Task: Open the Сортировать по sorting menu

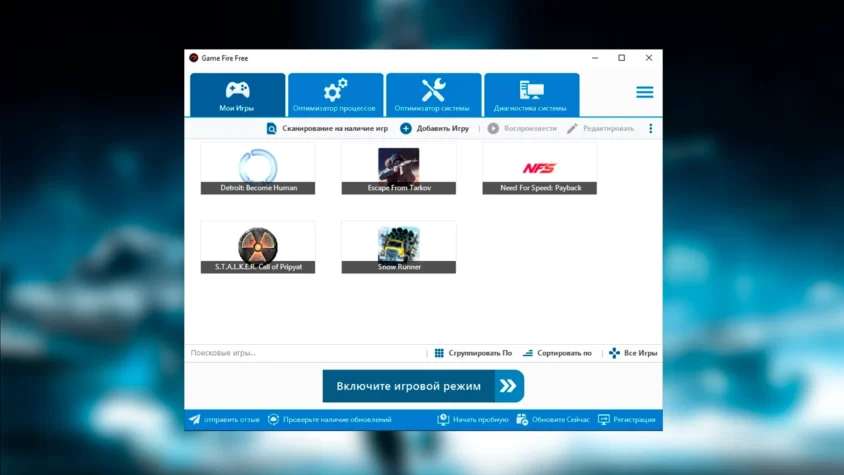Action: [557, 353]
